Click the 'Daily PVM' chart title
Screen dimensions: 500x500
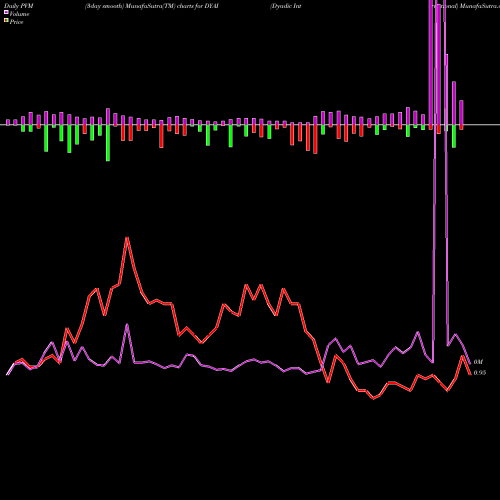(19, 6)
